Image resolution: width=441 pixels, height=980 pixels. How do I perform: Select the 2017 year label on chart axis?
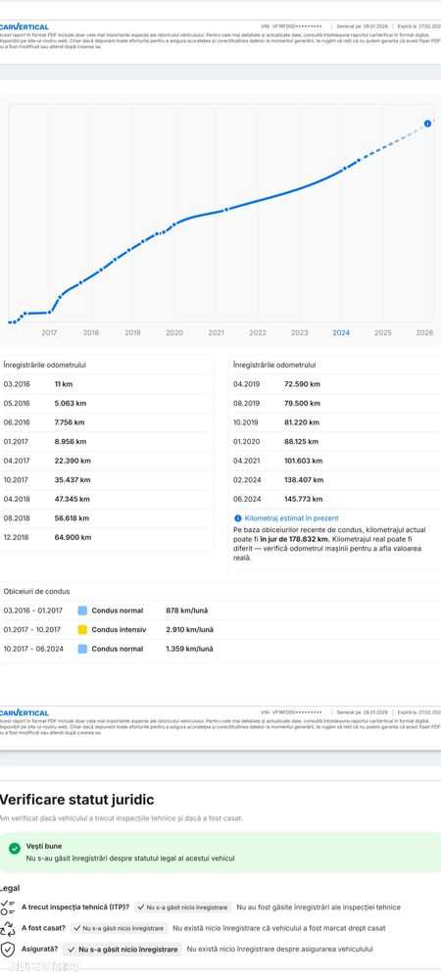click(49, 333)
